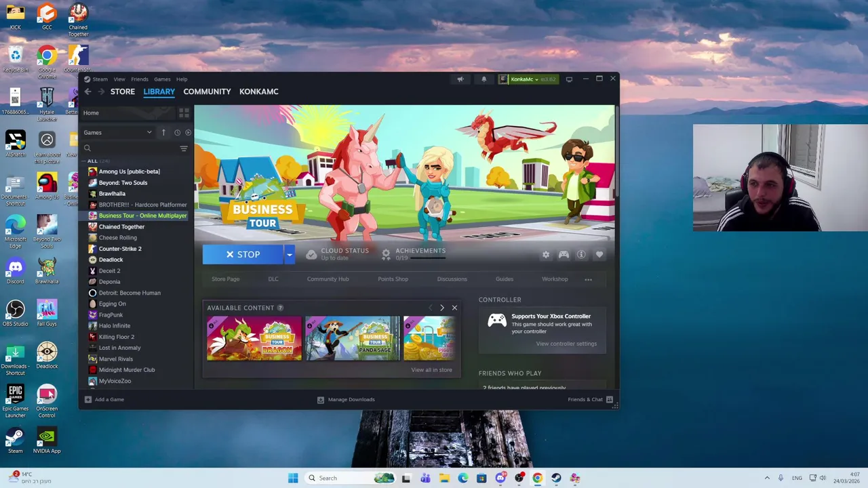Add Business Tour to favorites heart icon
This screenshot has height=488, width=868.
(x=599, y=255)
